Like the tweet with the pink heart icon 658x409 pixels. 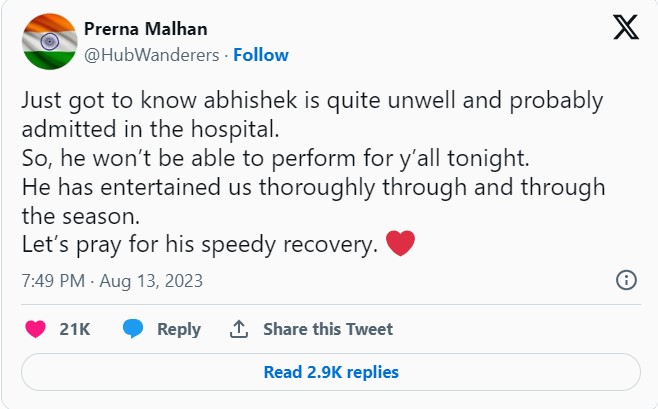coord(35,329)
